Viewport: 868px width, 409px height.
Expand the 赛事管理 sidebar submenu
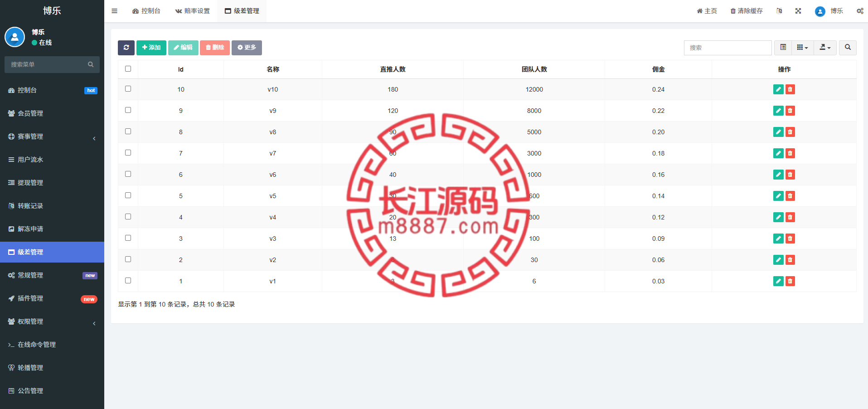(x=52, y=136)
